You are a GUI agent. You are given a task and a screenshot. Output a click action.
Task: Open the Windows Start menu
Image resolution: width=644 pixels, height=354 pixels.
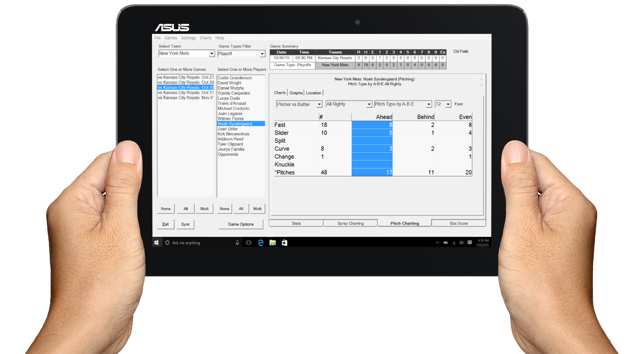156,243
